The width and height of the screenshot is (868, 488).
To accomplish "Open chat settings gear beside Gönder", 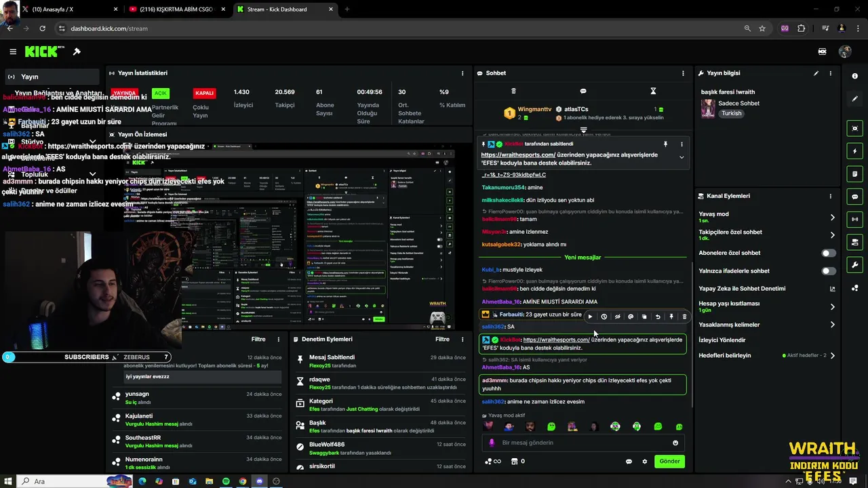I will [645, 462].
